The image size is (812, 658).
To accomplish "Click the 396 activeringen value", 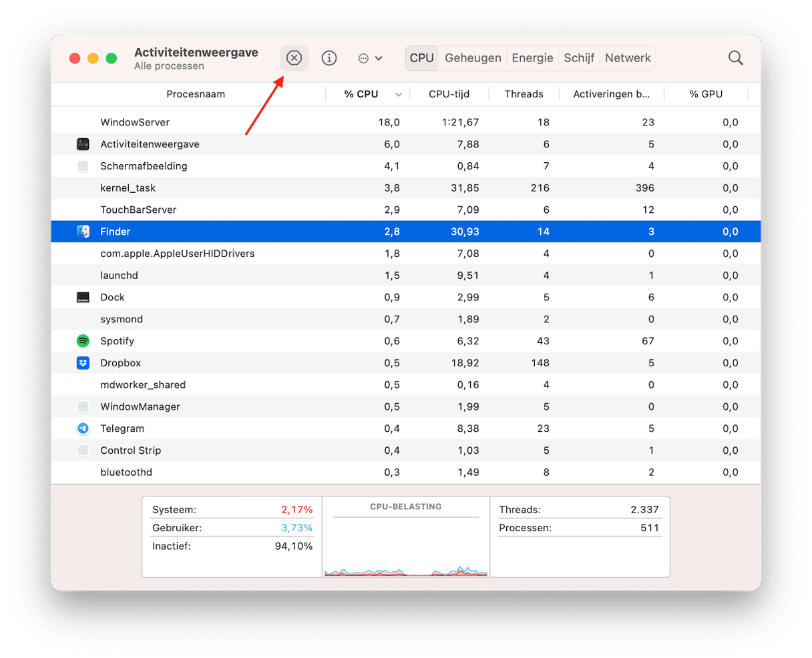I will 645,188.
